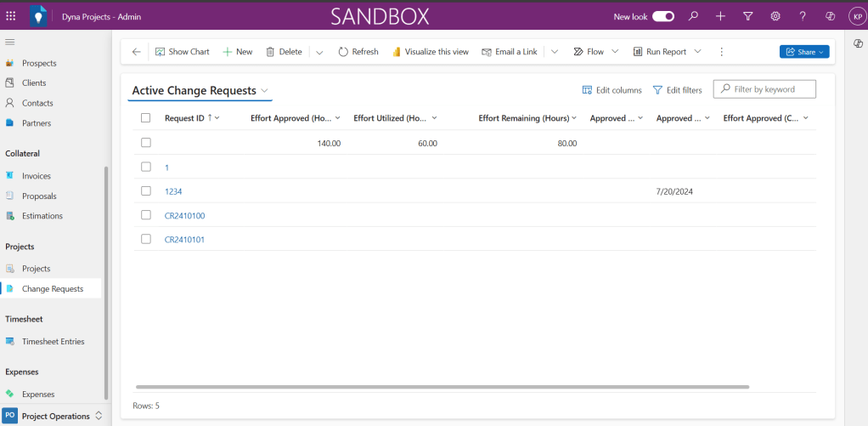Viewport: 868px width, 426px height.
Task: Open the Help question mark icon
Action: pos(803,16)
